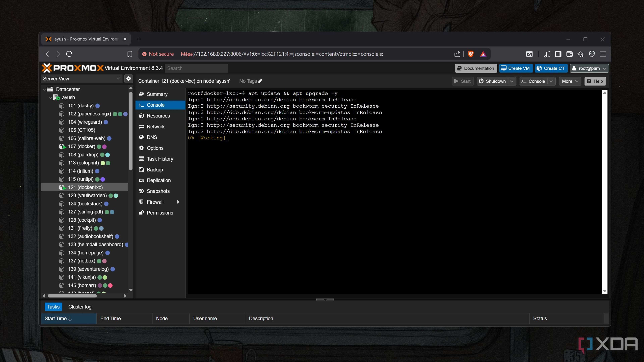Open the root@pam user menu
The width and height of the screenshot is (644, 362).
click(589, 68)
